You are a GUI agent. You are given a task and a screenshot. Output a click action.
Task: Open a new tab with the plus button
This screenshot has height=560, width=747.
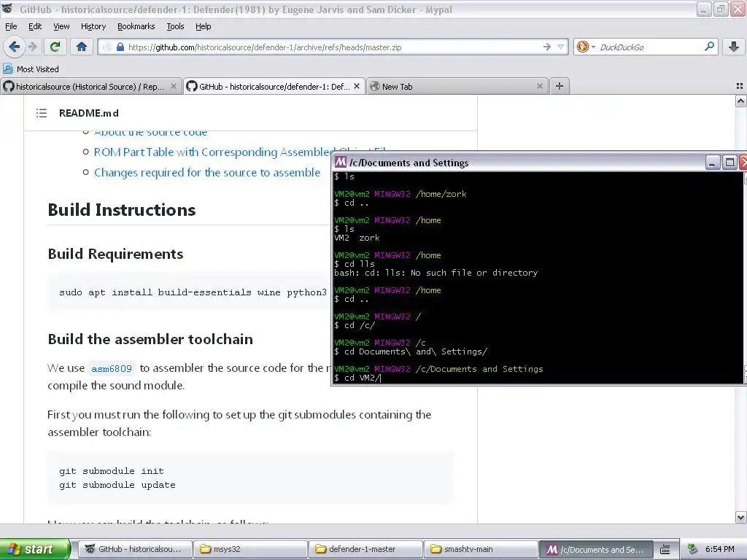pos(560,86)
